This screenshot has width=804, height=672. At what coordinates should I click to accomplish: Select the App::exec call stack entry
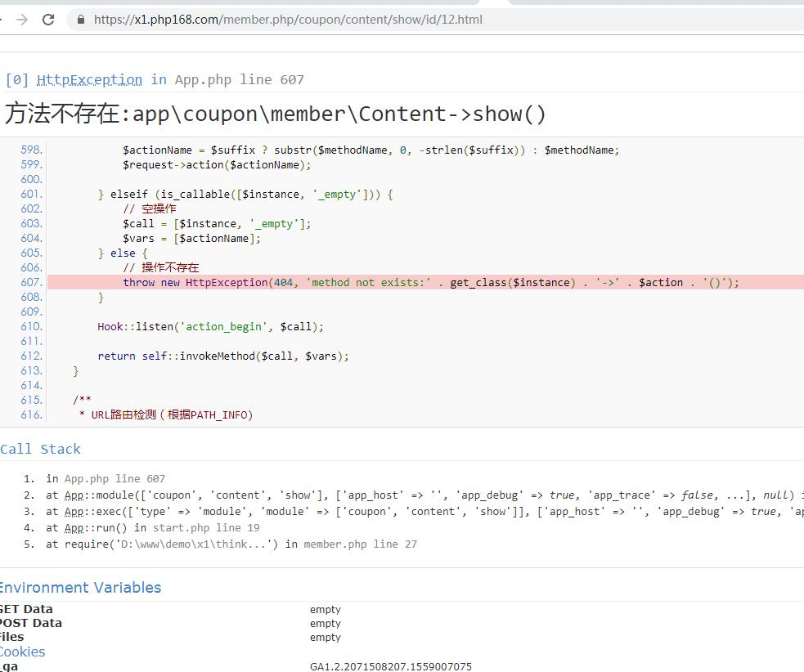(409, 512)
